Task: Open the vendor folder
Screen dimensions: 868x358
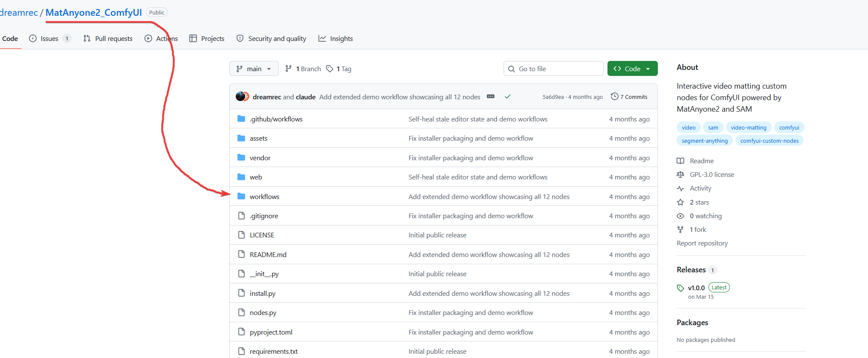Action: click(260, 158)
